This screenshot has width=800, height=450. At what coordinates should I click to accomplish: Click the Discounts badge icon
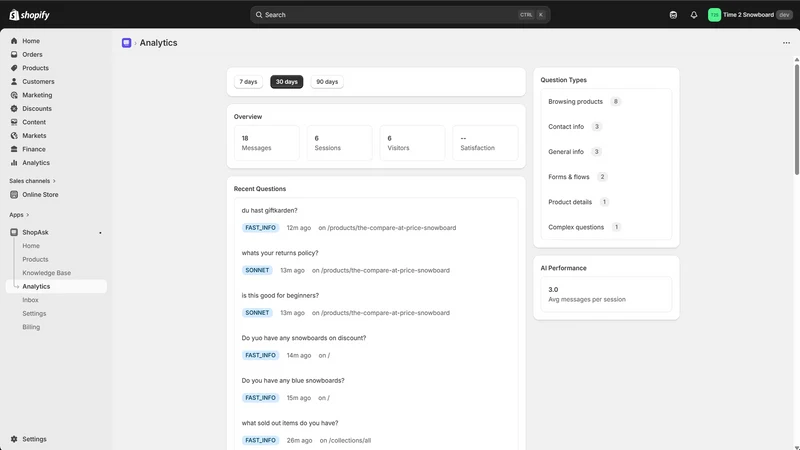(x=14, y=109)
